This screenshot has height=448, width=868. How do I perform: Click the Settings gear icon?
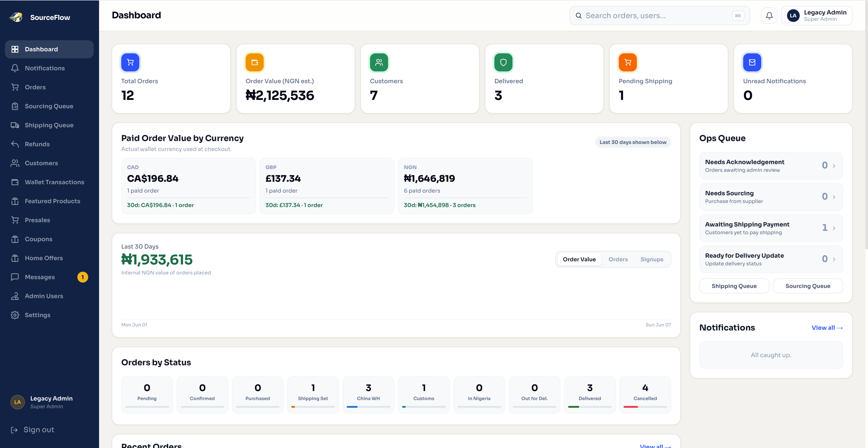click(15, 315)
